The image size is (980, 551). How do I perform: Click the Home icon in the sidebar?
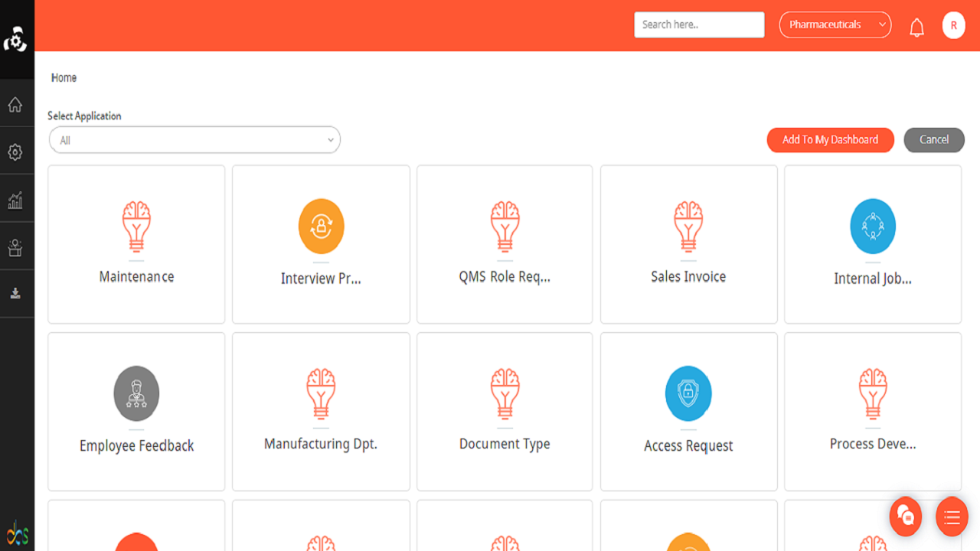[x=15, y=105]
